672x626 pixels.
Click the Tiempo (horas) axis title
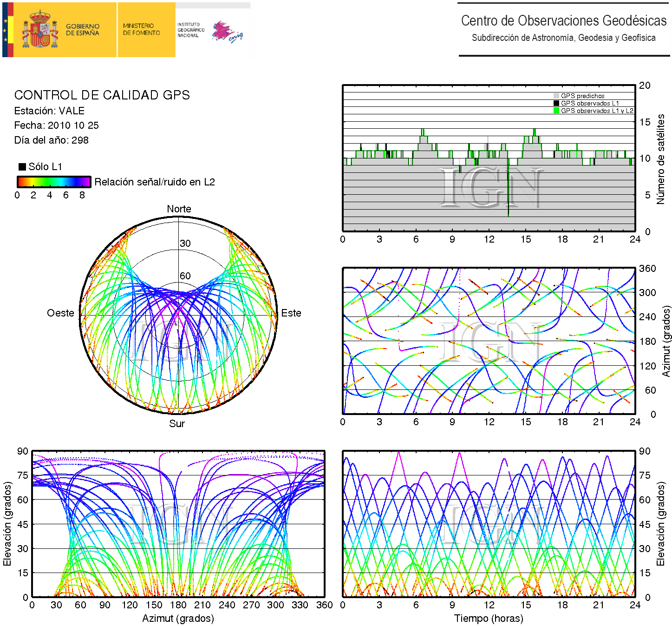click(x=489, y=619)
